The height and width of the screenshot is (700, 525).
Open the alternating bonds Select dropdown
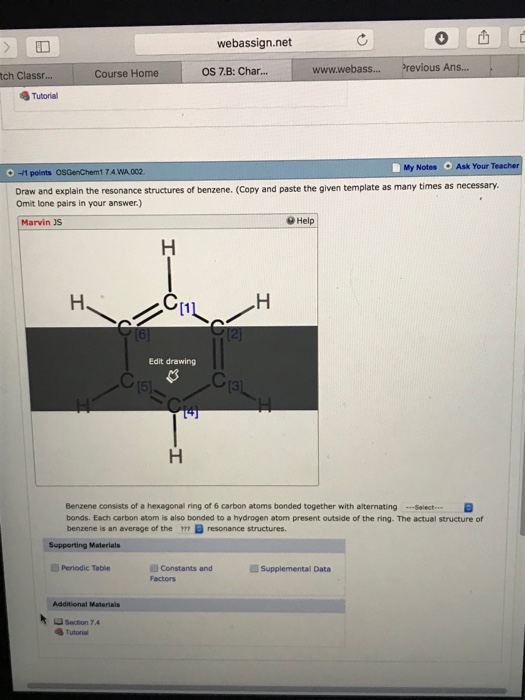(437, 508)
